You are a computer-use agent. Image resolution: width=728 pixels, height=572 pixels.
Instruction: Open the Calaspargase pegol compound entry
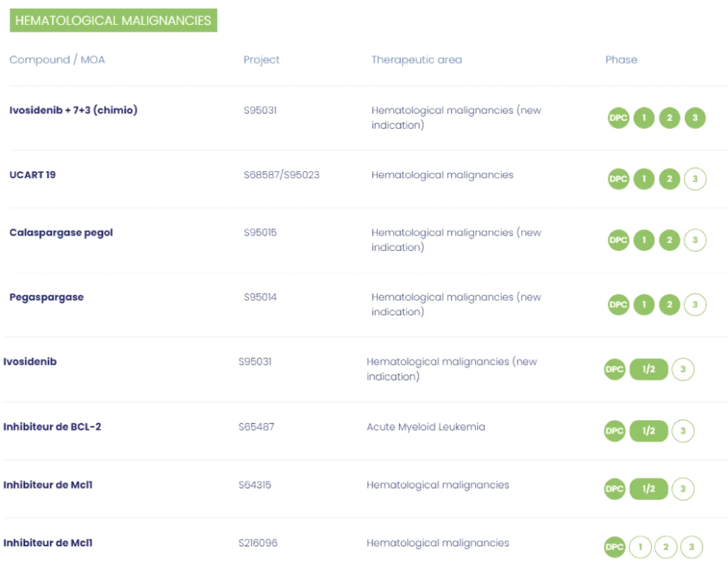[x=61, y=233]
